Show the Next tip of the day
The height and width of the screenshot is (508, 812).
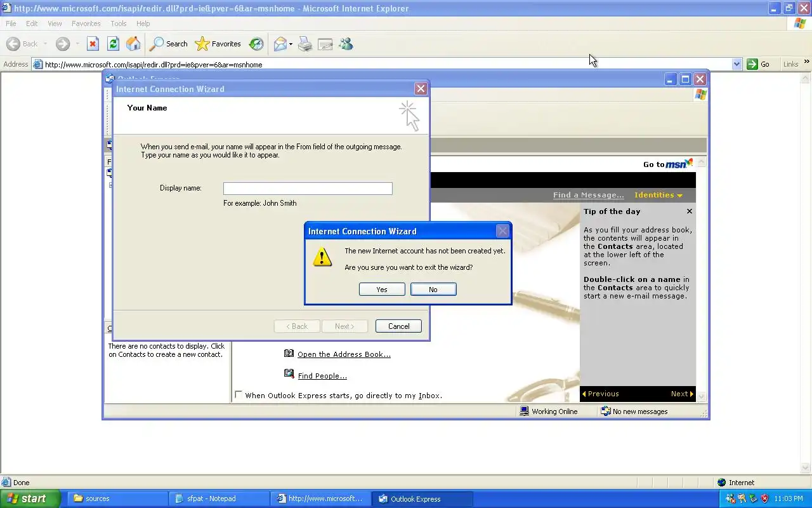tap(683, 394)
